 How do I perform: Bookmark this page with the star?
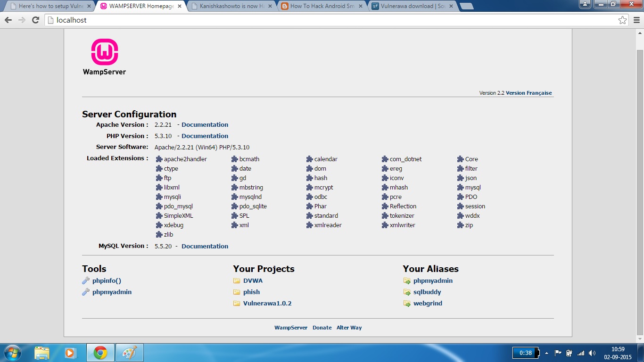pos(623,20)
